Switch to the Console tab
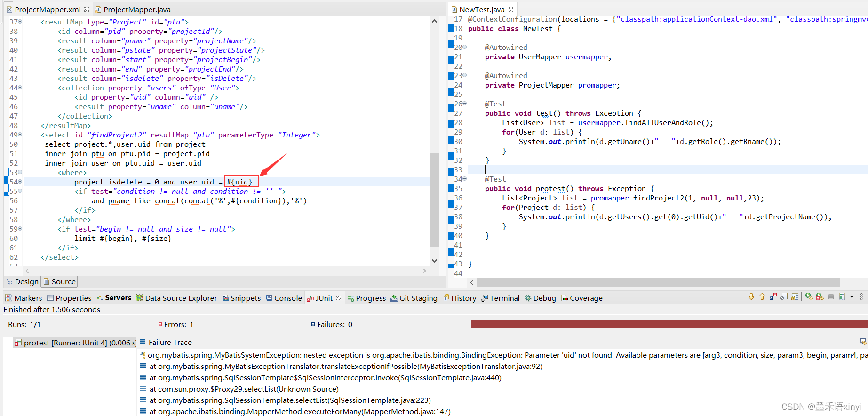868x416 pixels. pos(284,298)
